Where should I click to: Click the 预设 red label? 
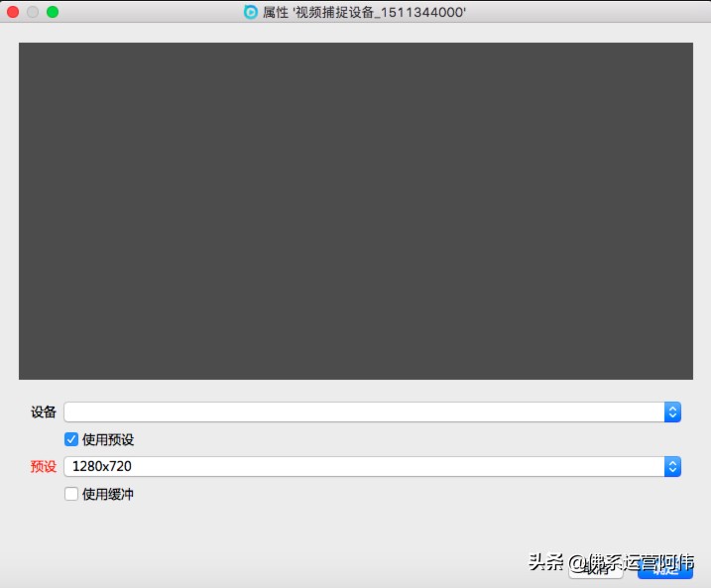point(44,466)
